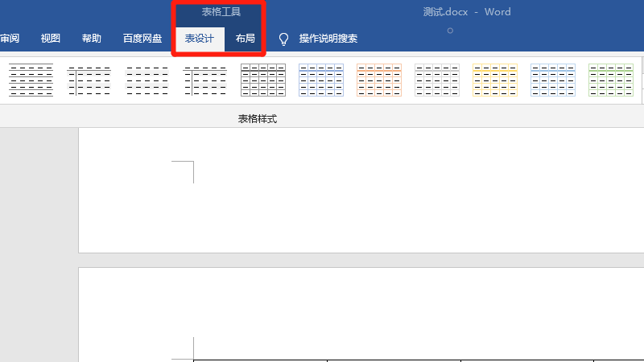The image size is (644, 362).
Task: Select the 表设计 table design tab
Action: (200, 39)
